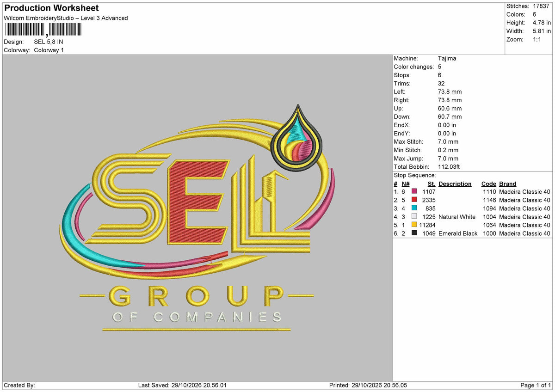
Task: Click the red swatch for thread 1146
Action: click(x=414, y=200)
